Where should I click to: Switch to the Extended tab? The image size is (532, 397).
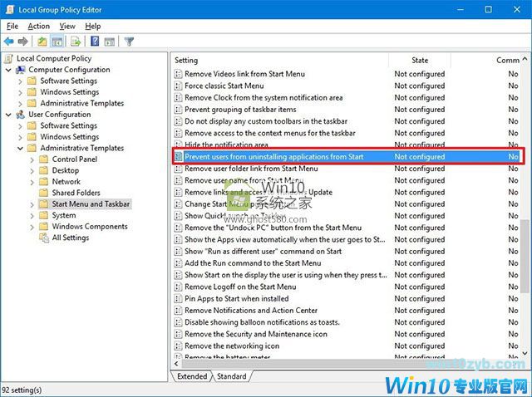192,376
